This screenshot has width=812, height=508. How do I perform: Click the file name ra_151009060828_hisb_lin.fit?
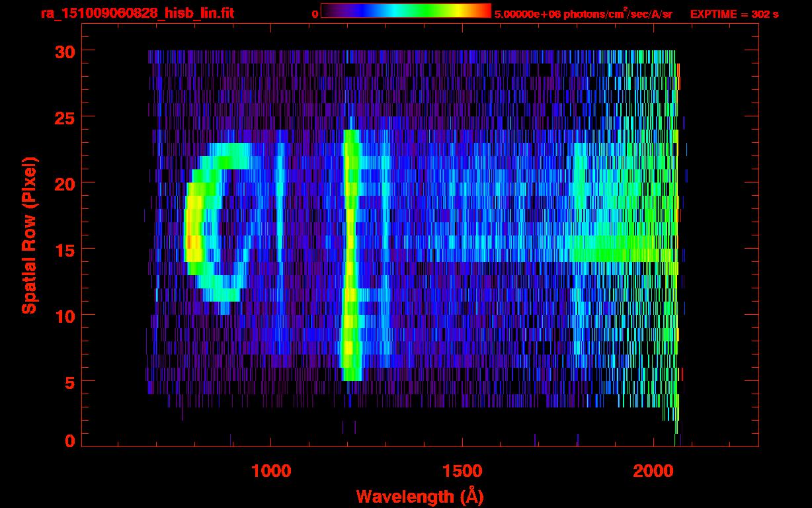pos(137,13)
